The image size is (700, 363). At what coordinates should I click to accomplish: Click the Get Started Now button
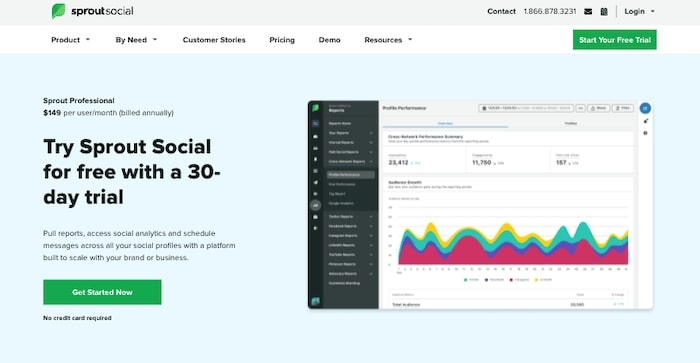[x=102, y=292]
